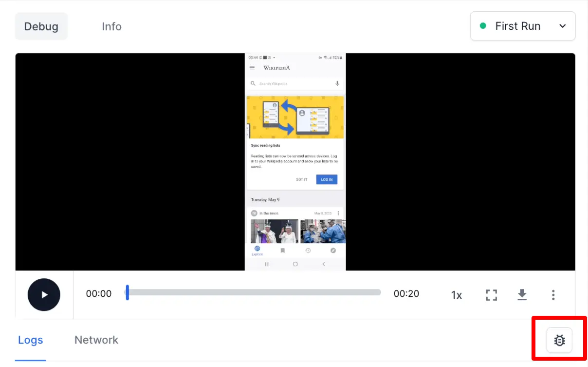Image resolution: width=588 pixels, height=367 pixels.
Task: Expand the First Run dropdown
Action: tap(523, 26)
